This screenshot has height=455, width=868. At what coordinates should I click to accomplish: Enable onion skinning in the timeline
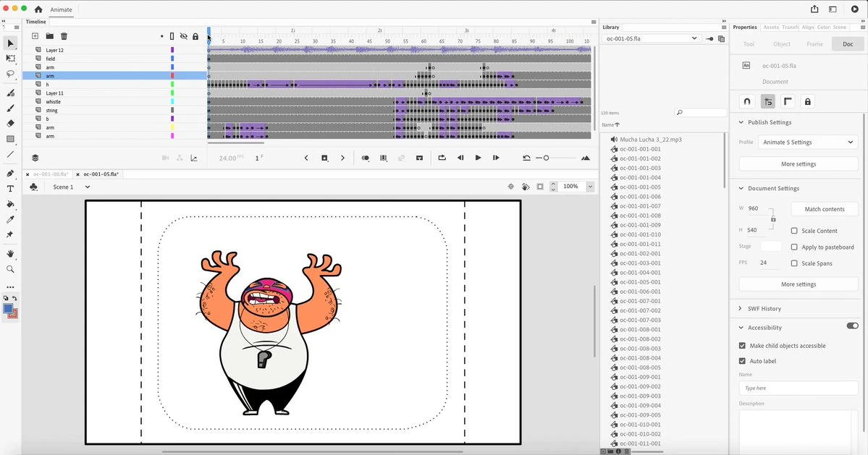click(x=365, y=158)
